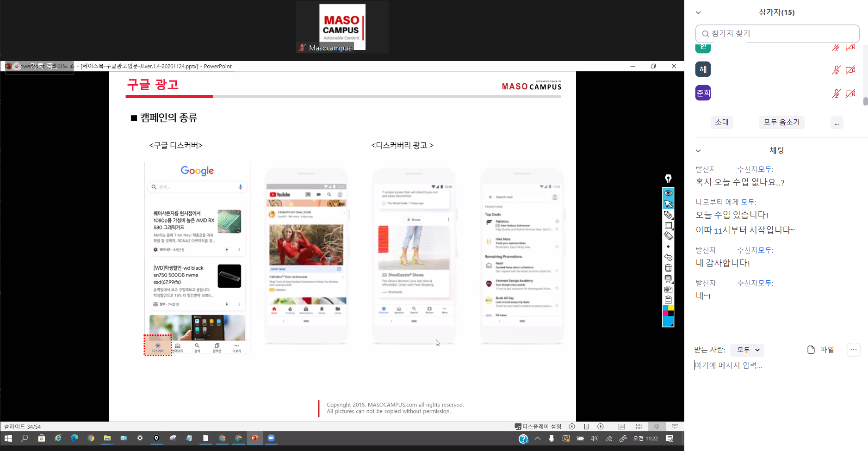Click the undo arrow in annotation toolbar

[x=668, y=257]
